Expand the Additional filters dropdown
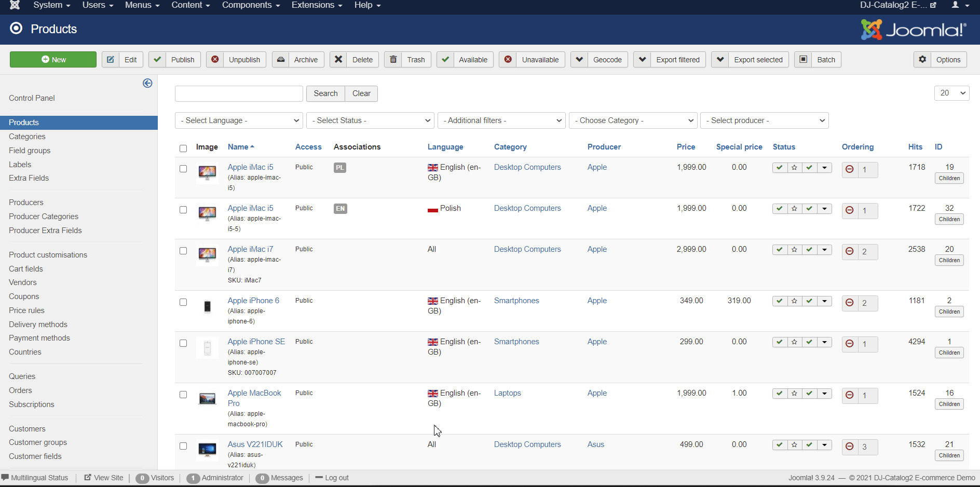 click(501, 120)
